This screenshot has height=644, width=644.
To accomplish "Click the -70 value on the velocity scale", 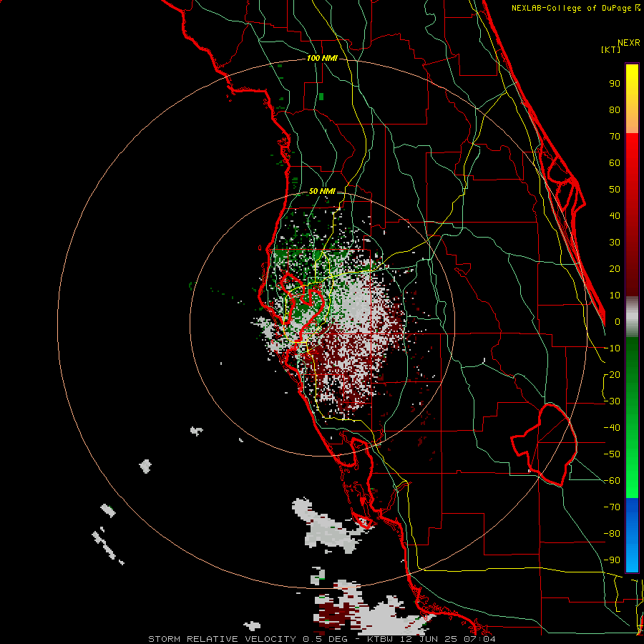I will [x=612, y=507].
